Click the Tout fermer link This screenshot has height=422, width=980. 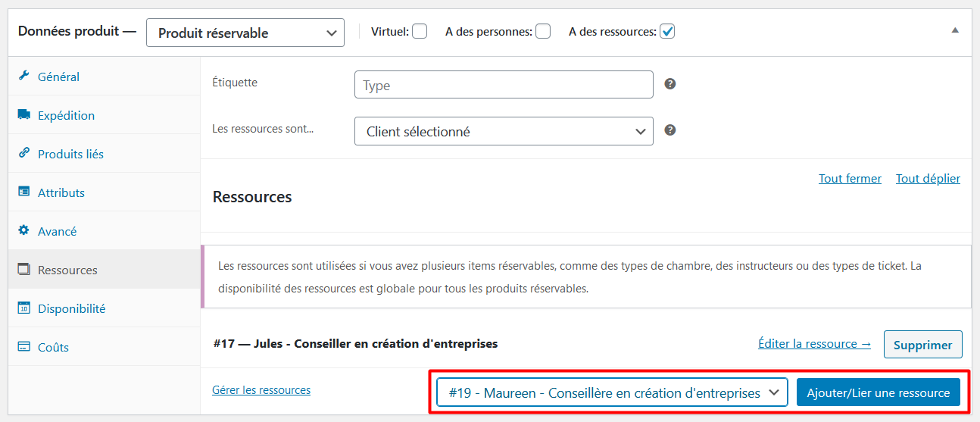(850, 179)
